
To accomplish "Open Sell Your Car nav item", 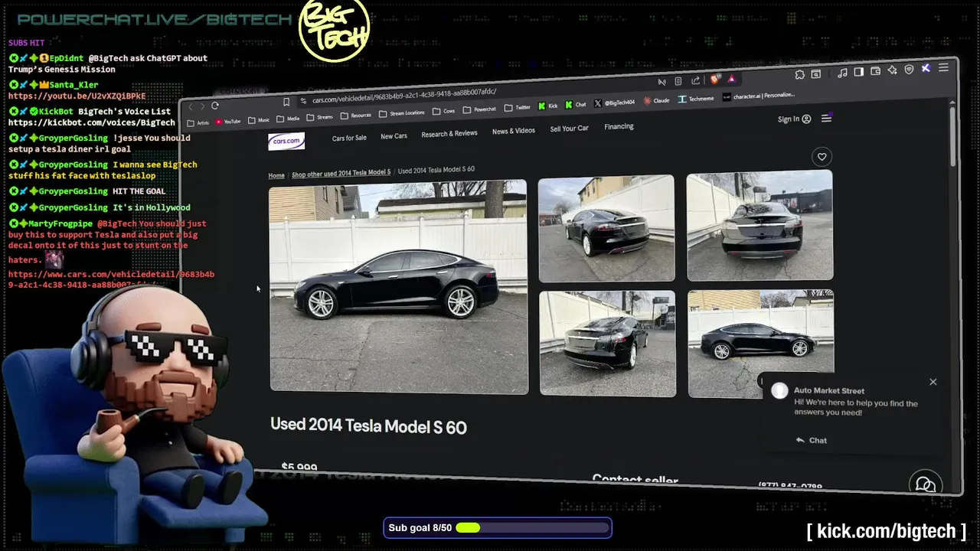I will [x=569, y=129].
